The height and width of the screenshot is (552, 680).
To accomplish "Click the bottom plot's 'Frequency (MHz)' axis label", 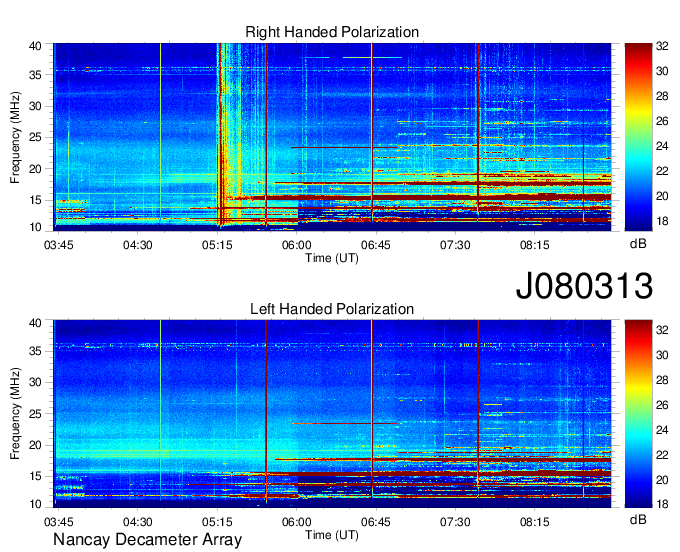I will (15, 414).
